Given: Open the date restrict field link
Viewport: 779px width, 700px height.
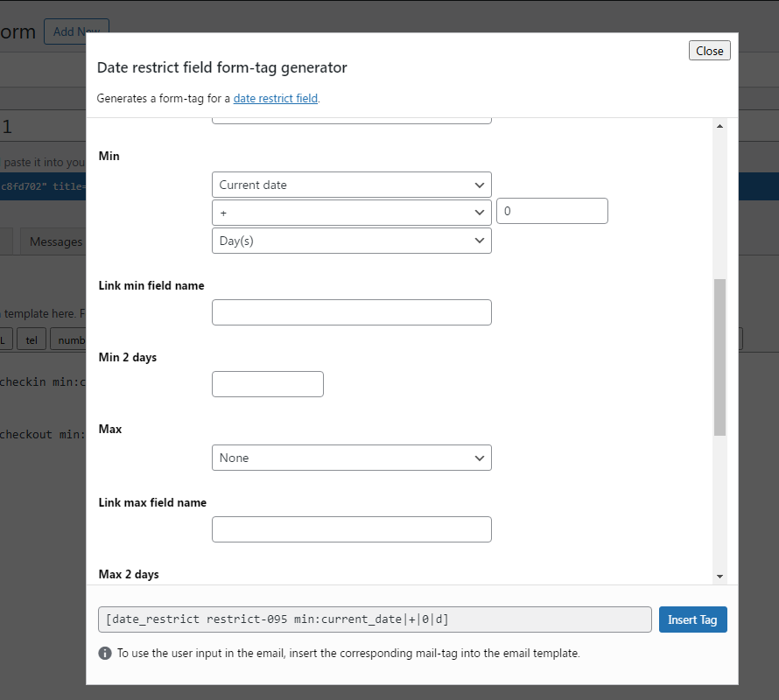Looking at the screenshot, I should point(275,98).
